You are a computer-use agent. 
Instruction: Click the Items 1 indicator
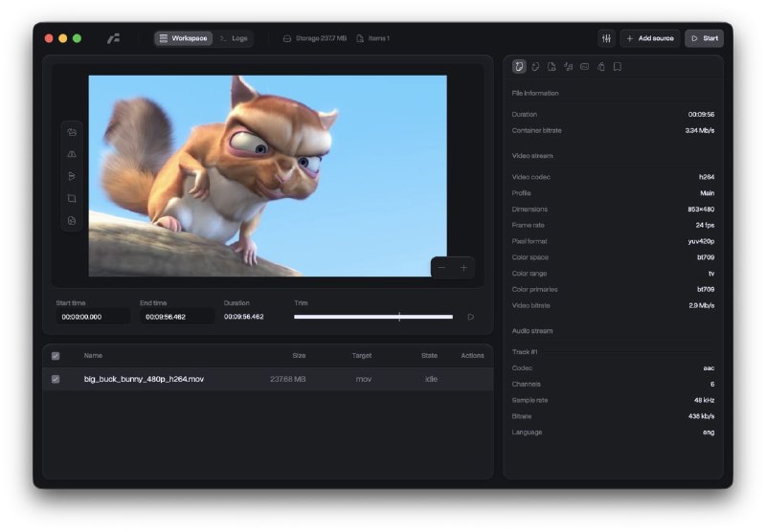(372, 38)
